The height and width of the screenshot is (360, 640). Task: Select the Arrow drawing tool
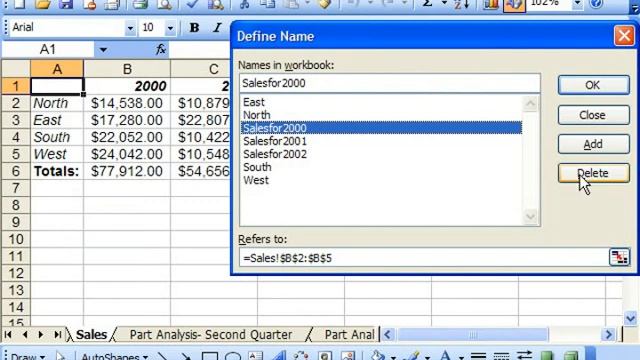point(185,356)
